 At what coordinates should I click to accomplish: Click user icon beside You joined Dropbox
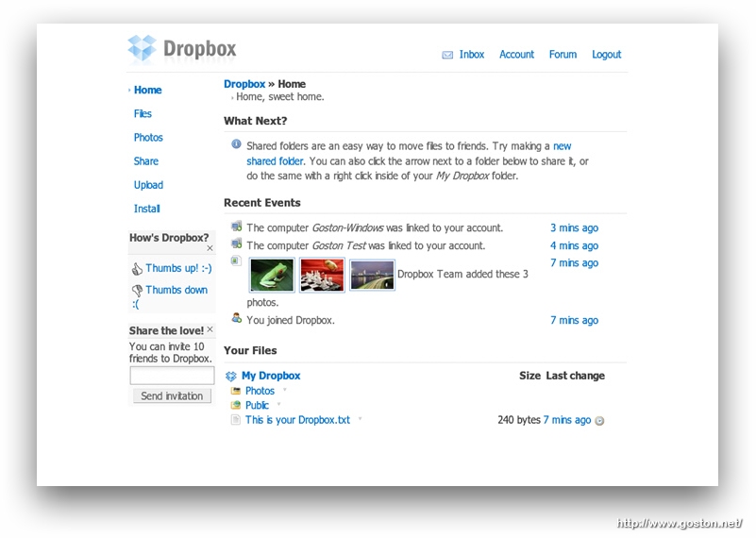tap(236, 318)
